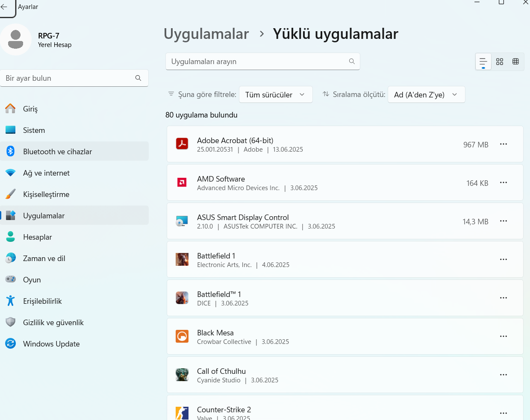
Task: Open the Ad (A'den Z'ye) sort dropdown
Action: (426, 94)
